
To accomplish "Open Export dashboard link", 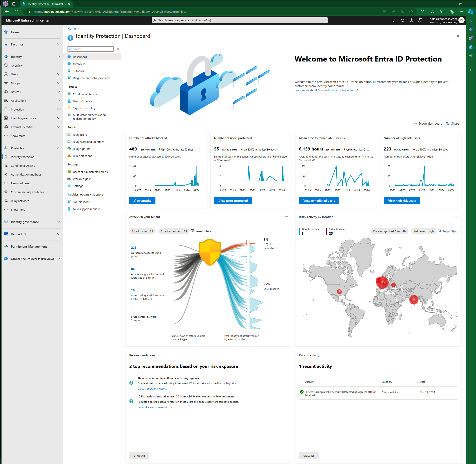I will click(x=430, y=123).
